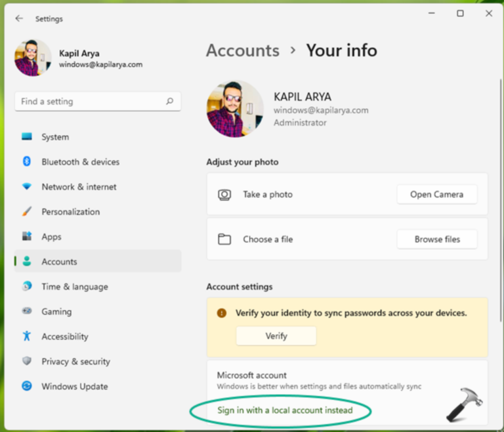
Task: Click the Adjust your photo heading
Action: click(x=242, y=162)
